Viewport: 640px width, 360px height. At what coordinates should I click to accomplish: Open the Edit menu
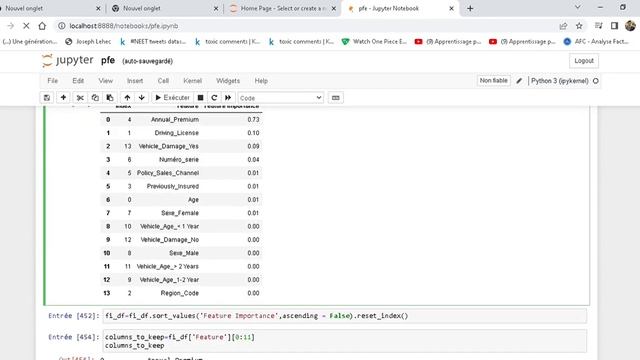tap(78, 81)
